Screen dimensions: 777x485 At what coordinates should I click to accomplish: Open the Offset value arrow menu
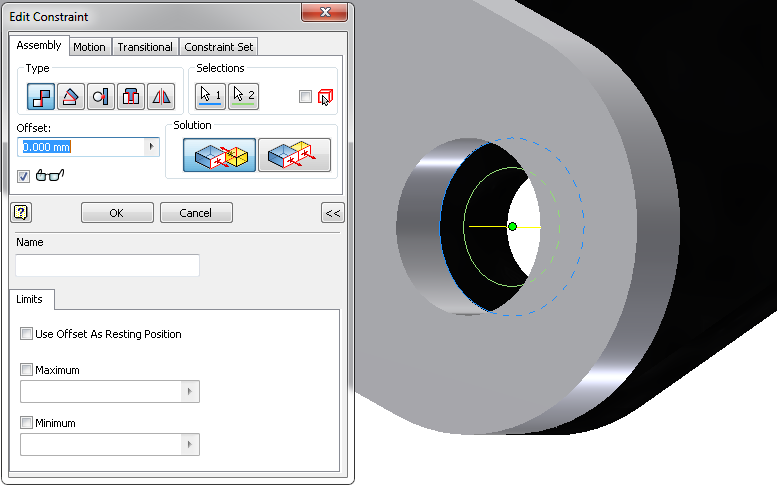pyautogui.click(x=151, y=147)
